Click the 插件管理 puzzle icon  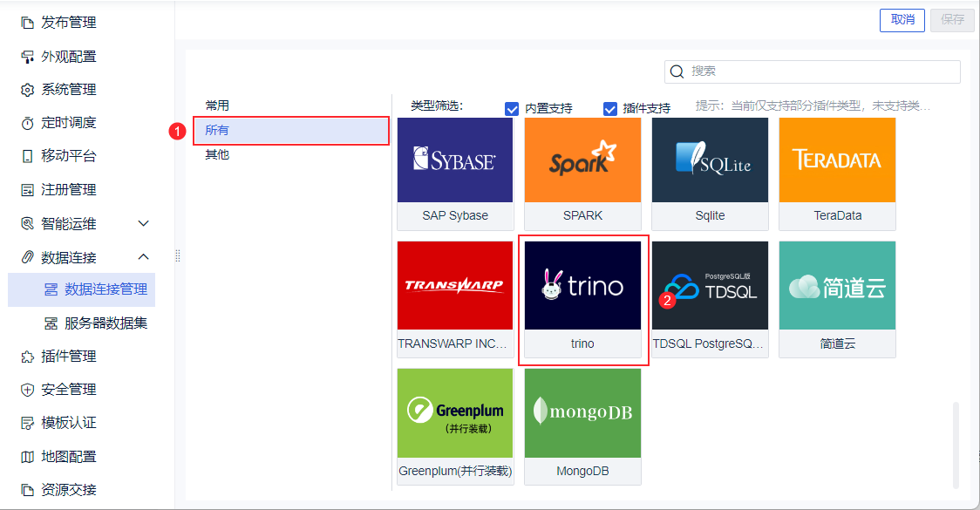tap(27, 357)
